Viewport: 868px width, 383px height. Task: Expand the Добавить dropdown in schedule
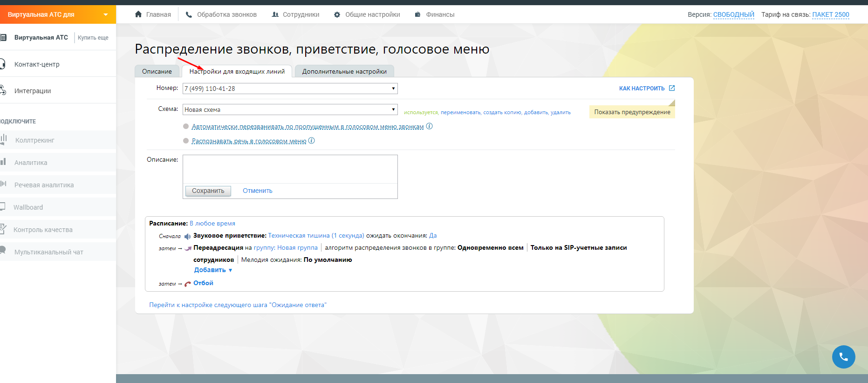click(x=213, y=270)
